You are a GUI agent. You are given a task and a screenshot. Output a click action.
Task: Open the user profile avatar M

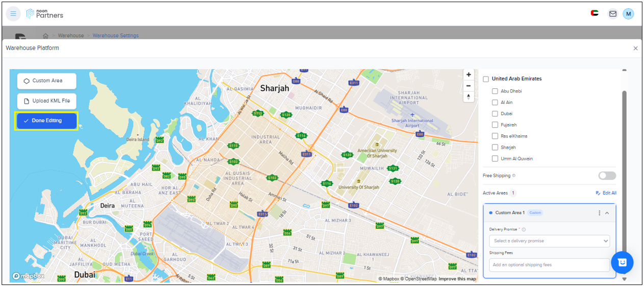click(628, 14)
